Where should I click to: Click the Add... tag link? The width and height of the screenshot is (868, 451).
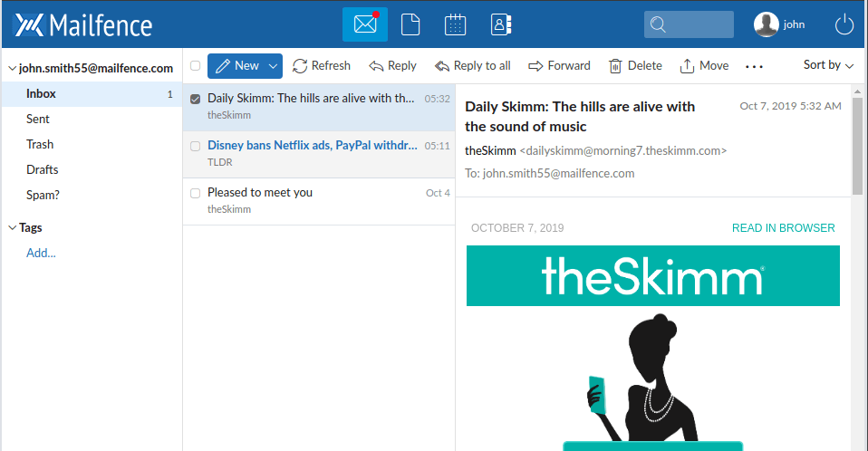41,253
